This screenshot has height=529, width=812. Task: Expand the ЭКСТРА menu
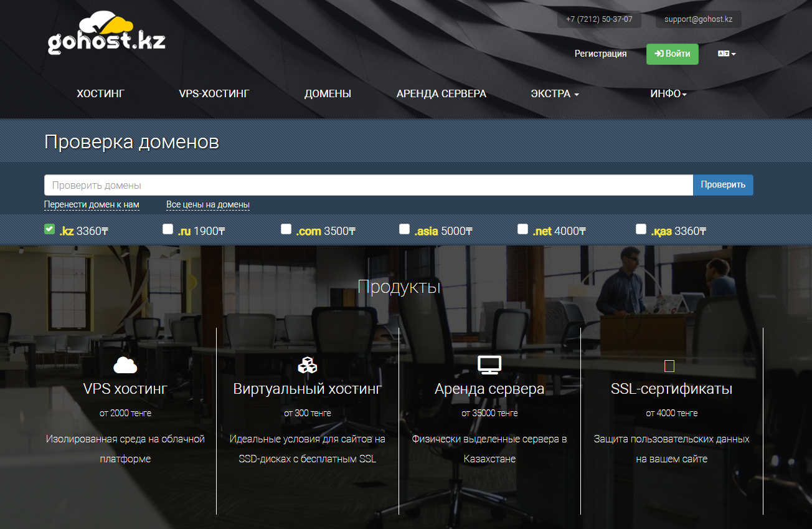(x=555, y=94)
